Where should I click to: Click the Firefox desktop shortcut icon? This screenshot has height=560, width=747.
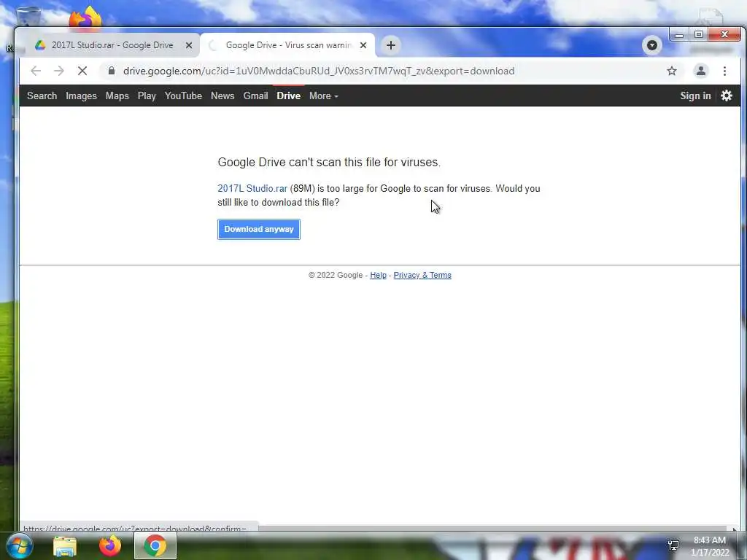click(x=85, y=17)
